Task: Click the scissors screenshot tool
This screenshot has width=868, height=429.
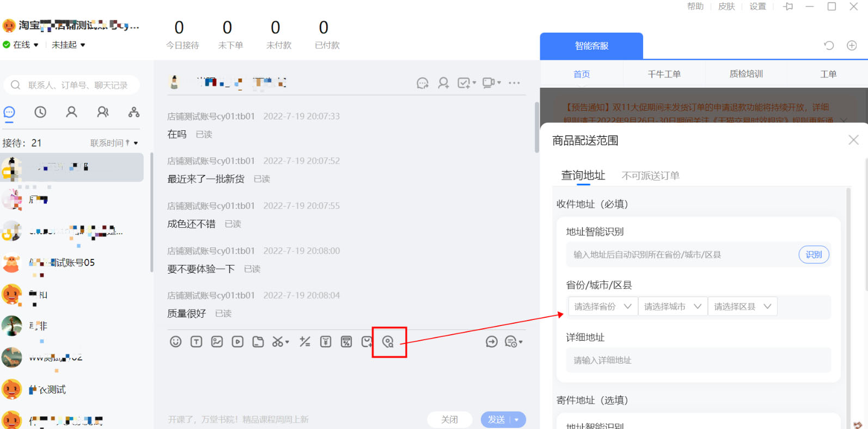Action: tap(277, 342)
